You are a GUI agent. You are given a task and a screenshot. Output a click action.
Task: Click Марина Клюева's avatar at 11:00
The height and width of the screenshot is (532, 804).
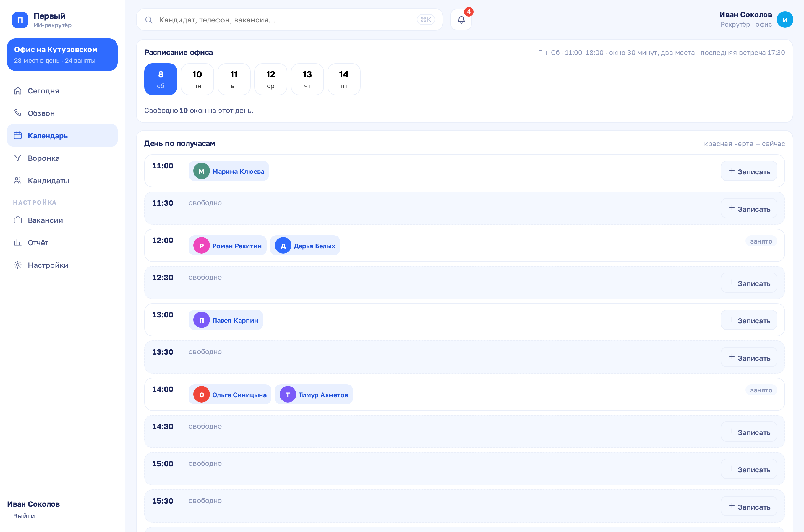(202, 171)
